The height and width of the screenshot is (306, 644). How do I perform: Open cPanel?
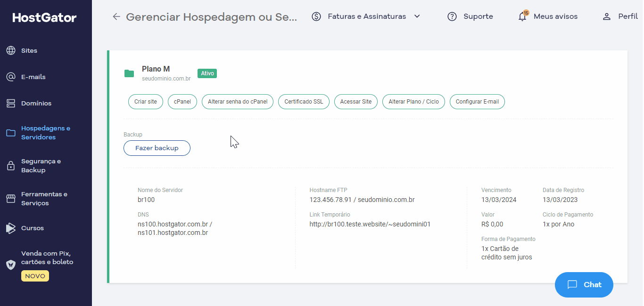coord(182,102)
